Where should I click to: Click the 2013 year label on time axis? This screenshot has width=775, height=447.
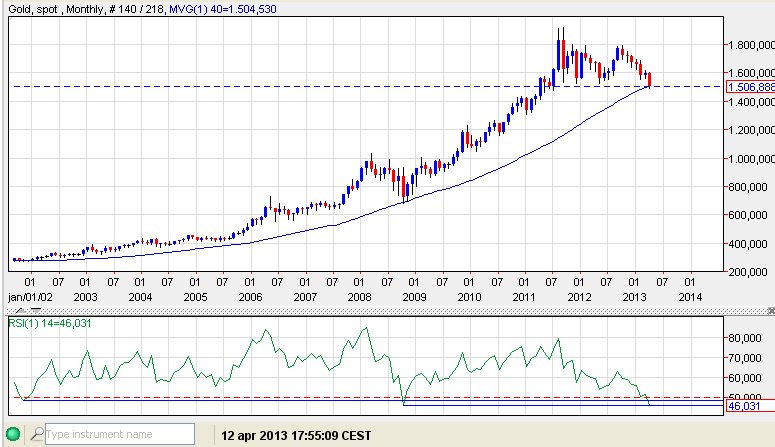(x=634, y=297)
